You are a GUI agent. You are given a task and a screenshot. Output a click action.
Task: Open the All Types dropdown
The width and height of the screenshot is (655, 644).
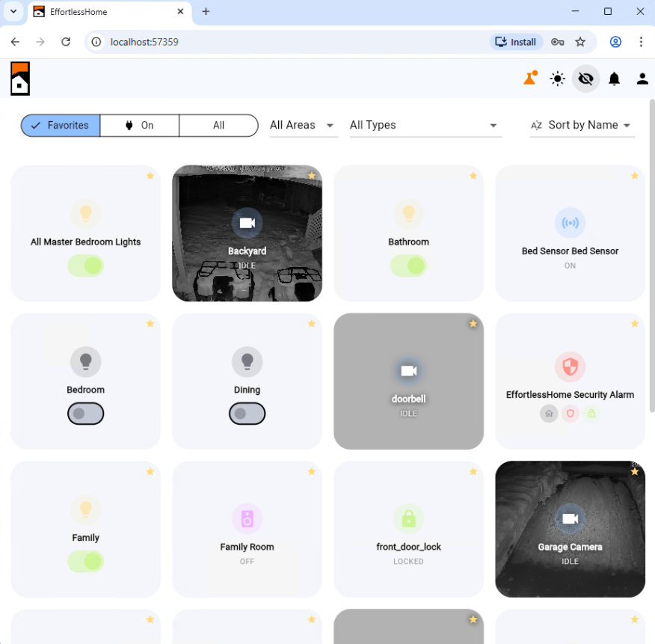[x=424, y=125]
